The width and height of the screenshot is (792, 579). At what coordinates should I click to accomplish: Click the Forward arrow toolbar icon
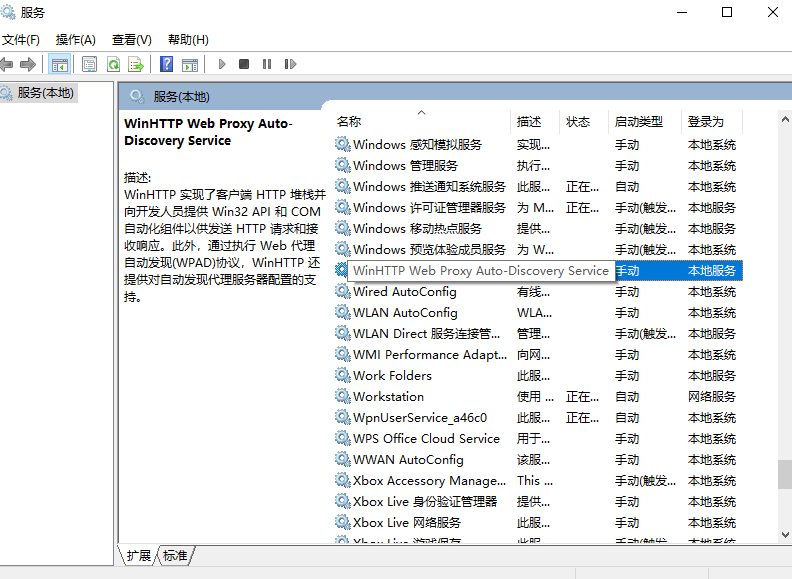pyautogui.click(x=28, y=64)
